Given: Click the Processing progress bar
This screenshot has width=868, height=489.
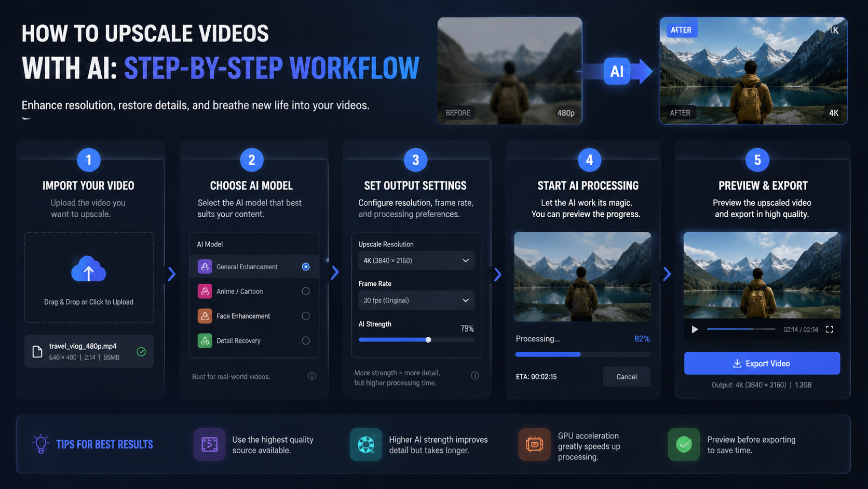Looking at the screenshot, I should point(582,354).
